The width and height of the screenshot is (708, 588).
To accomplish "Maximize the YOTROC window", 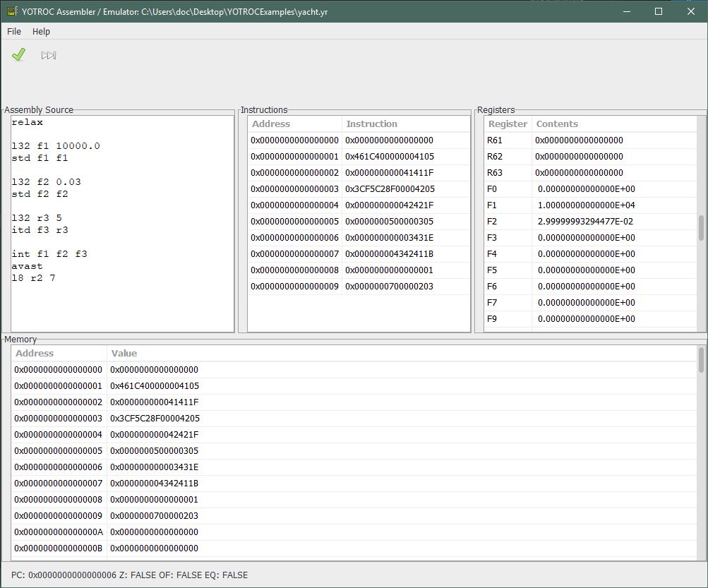I will pos(659,11).
